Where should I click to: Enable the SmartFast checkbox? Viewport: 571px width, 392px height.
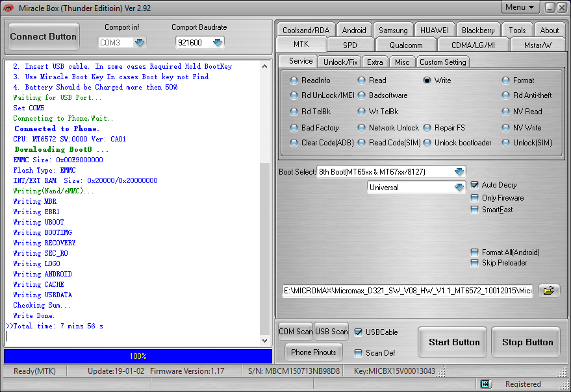pos(474,210)
